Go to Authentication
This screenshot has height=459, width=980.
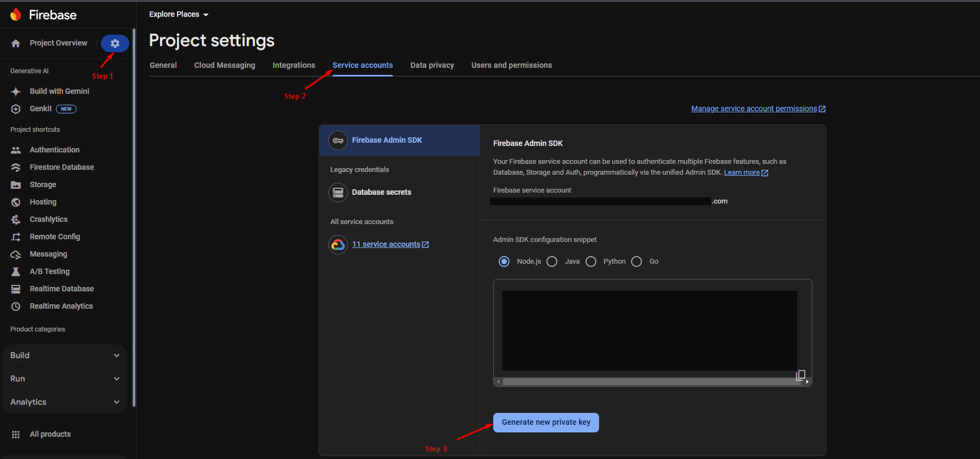point(55,150)
